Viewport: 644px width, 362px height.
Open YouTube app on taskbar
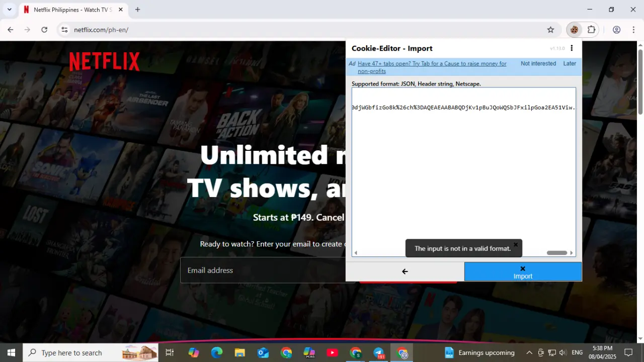(x=333, y=352)
